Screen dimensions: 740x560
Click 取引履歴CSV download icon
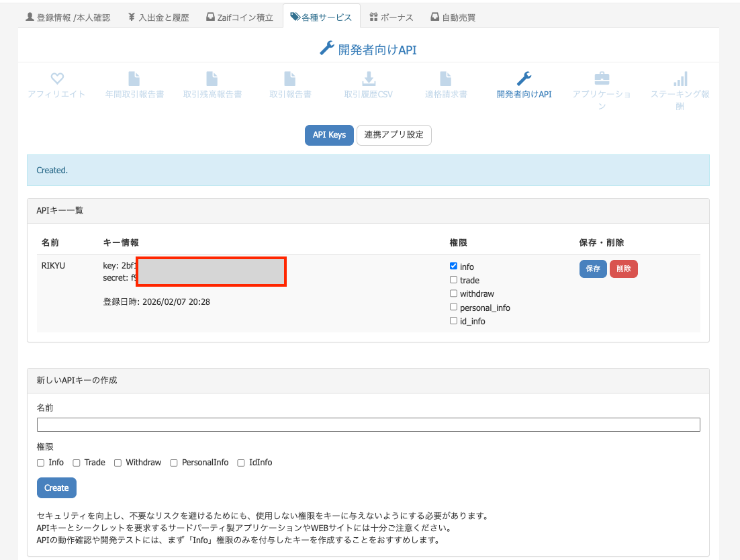(369, 79)
